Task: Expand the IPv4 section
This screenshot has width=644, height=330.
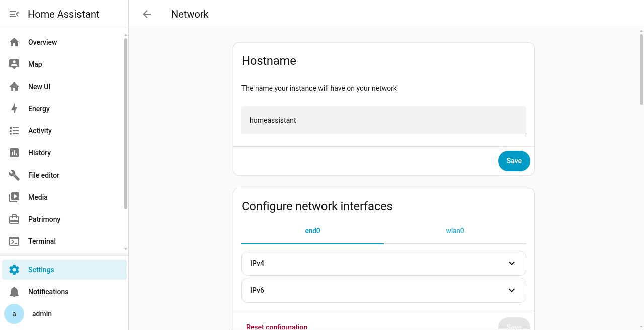Action: pos(384,263)
